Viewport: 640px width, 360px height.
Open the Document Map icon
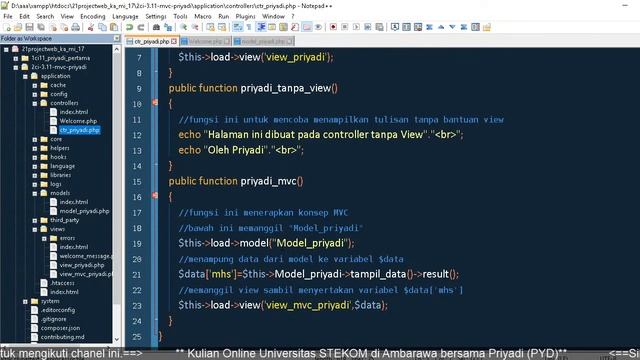click(x=283, y=27)
